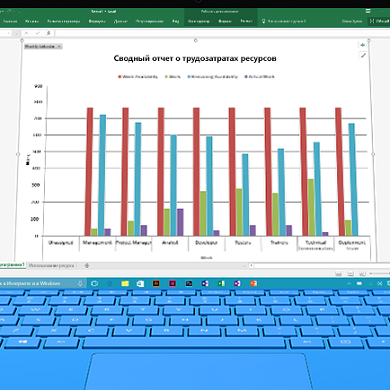Switch to the Использование ресурса sheet tab
This screenshot has width=390, height=390.
52,266
